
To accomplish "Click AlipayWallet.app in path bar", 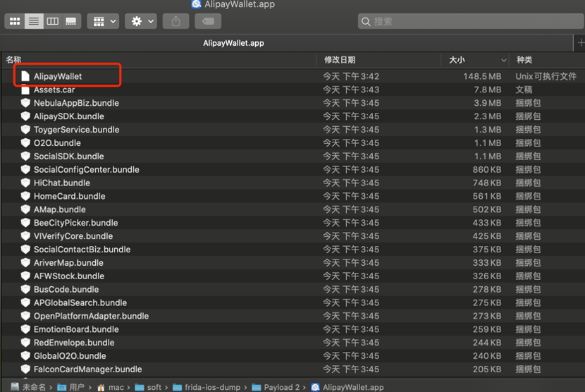I will tap(347, 387).
